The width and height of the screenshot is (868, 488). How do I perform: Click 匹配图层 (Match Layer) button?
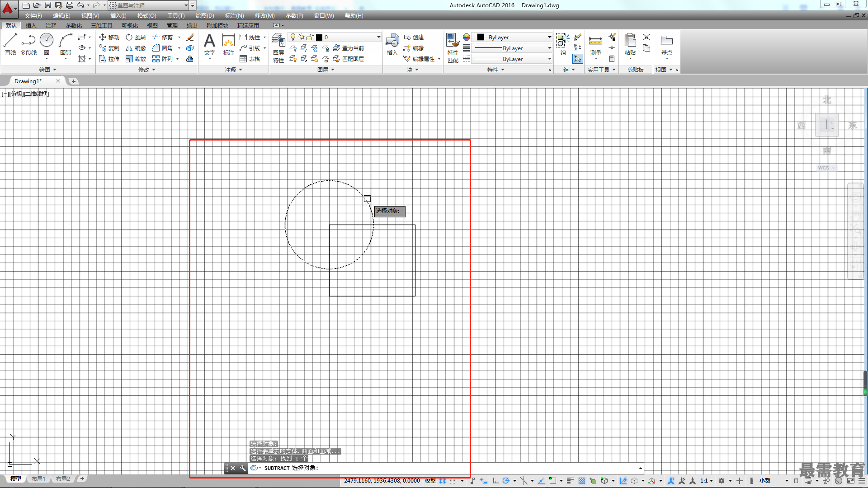pyautogui.click(x=349, y=59)
